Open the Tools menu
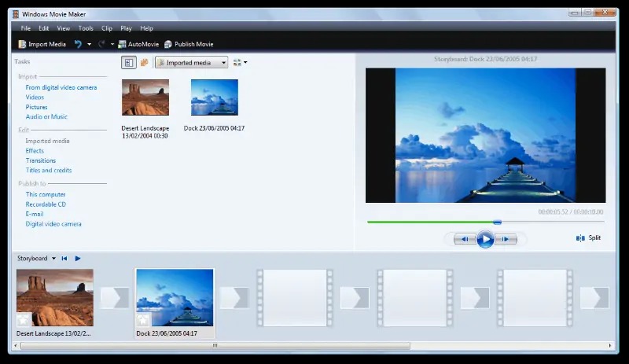Image resolution: width=629 pixels, height=364 pixels. pos(86,28)
